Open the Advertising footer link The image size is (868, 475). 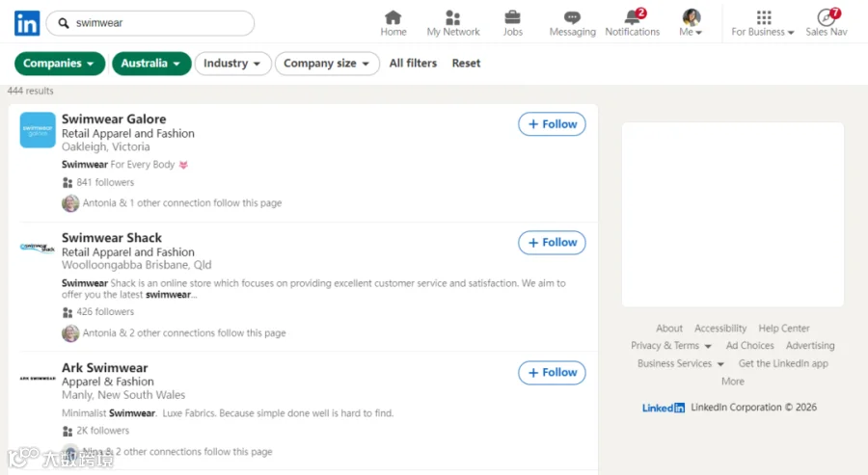810,346
